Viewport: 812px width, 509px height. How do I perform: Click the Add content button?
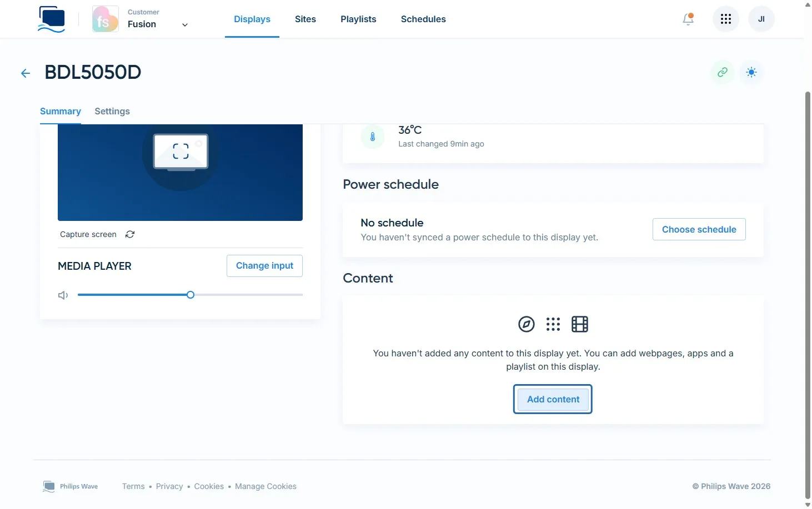553,399
